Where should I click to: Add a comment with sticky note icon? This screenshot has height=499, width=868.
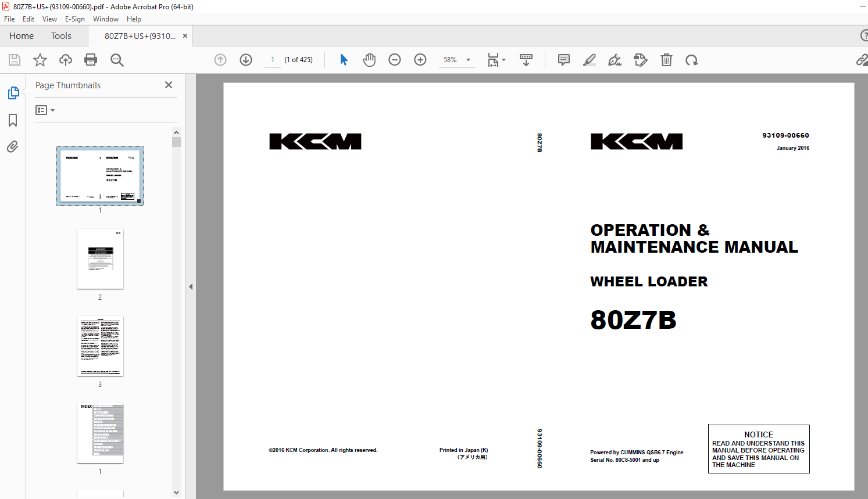563,60
